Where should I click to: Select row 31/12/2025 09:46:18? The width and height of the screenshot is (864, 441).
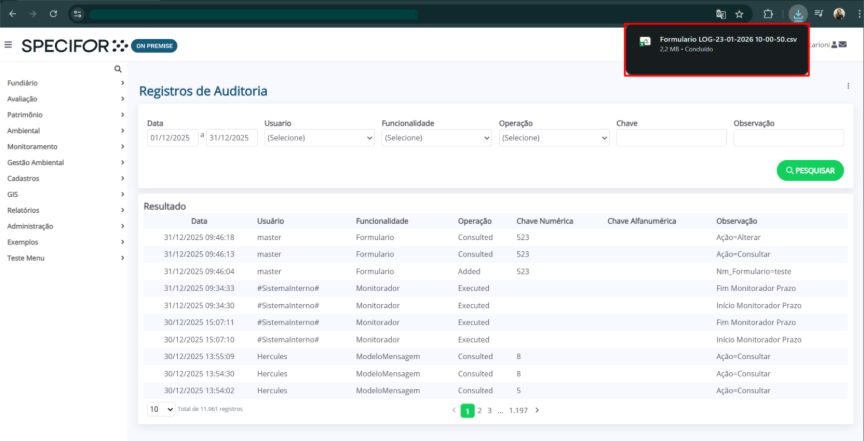pyautogui.click(x=496, y=238)
